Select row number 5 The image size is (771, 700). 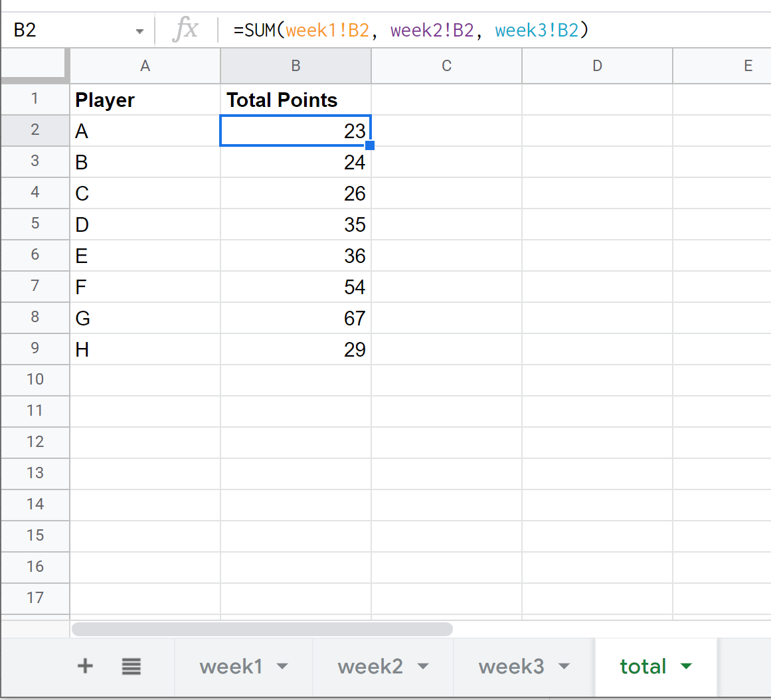pos(35,224)
